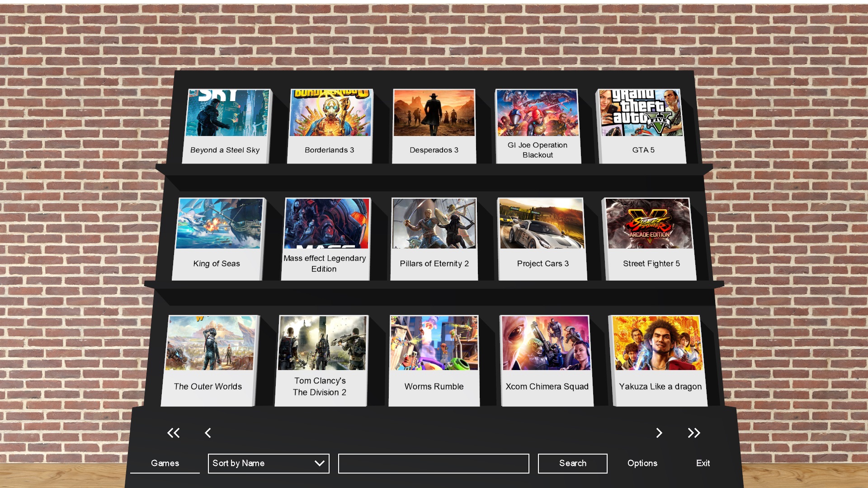
Task: Go to next page with single right arrow
Action: (x=659, y=433)
